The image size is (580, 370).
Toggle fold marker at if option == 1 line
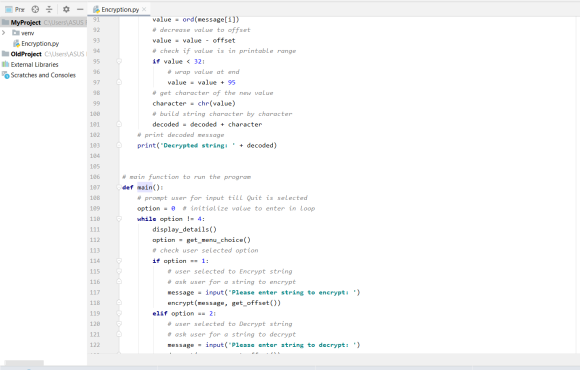[119, 261]
